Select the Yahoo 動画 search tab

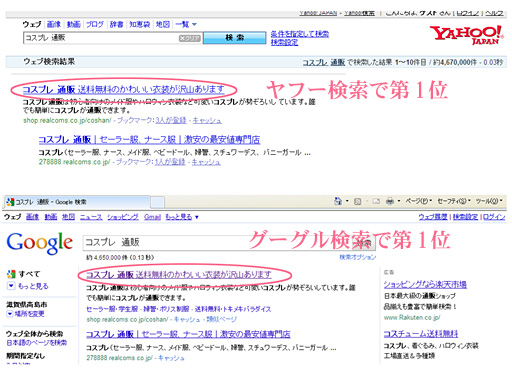pos(74,24)
